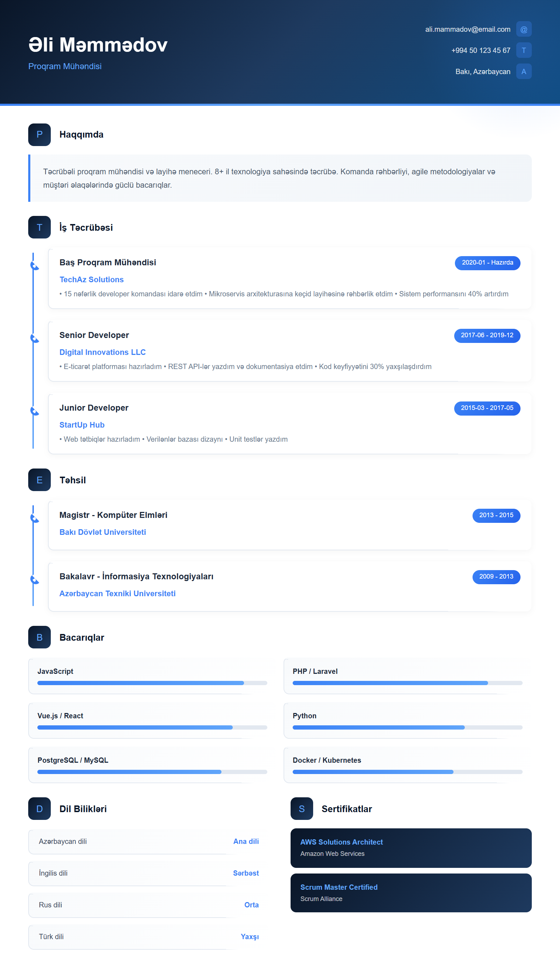Click the Docker / Kubernetes skill bar
This screenshot has width=560, height=973.
click(407, 772)
